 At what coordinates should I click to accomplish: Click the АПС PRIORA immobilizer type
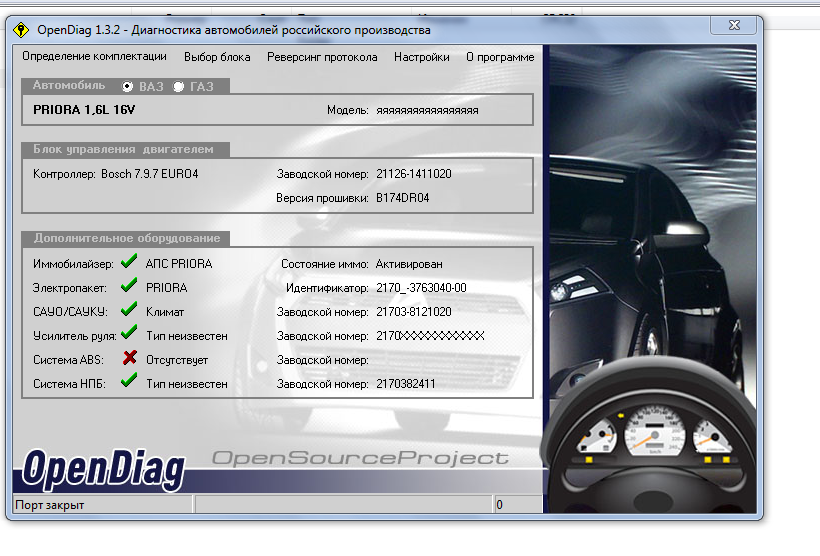point(179,264)
